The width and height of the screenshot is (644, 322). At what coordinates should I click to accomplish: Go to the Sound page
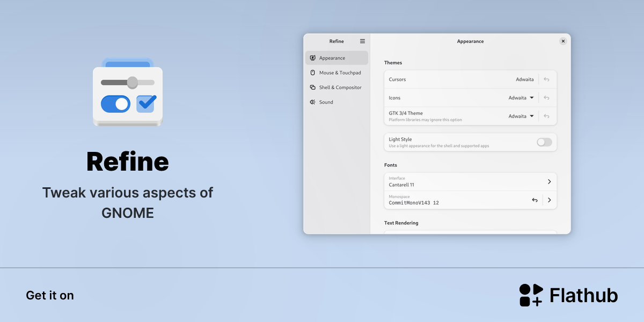[x=336, y=102]
